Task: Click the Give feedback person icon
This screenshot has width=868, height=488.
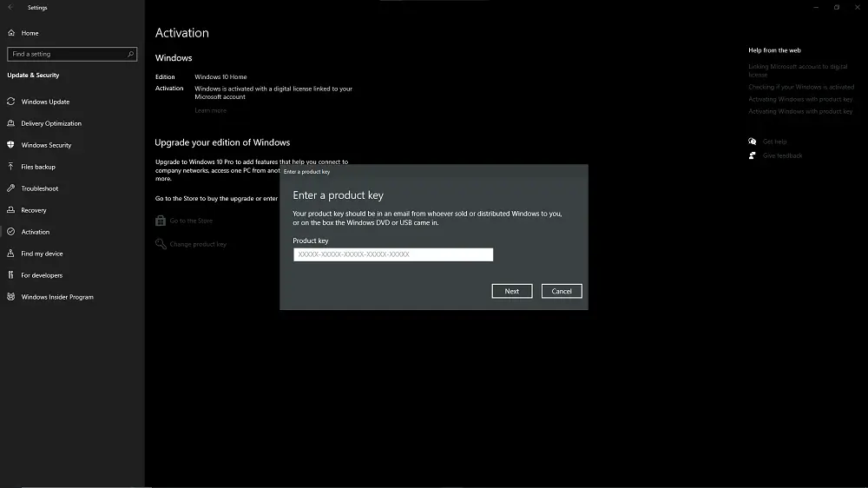Action: click(753, 155)
